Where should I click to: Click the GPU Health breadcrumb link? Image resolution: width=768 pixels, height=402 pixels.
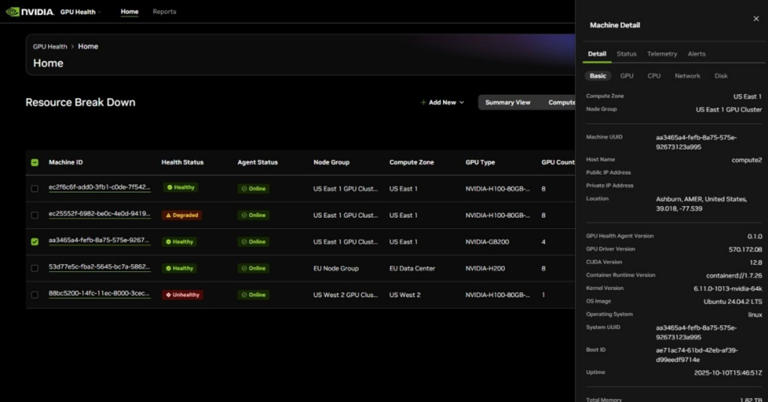click(50, 47)
